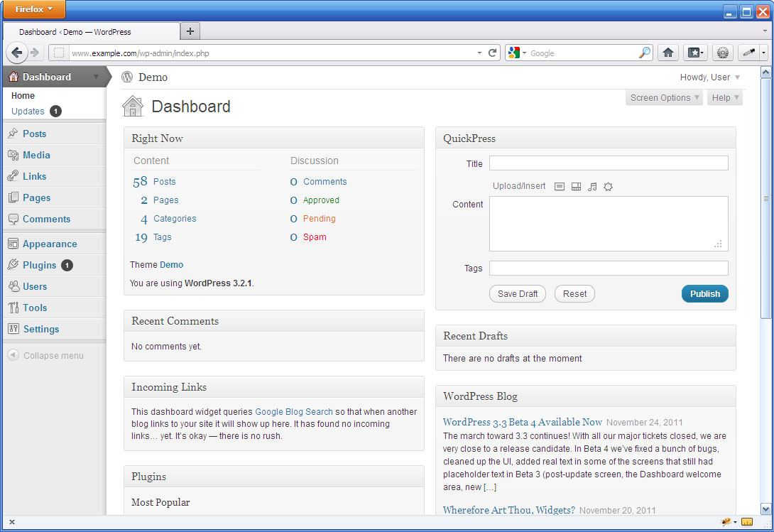774x532 pixels.
Task: Click the Add an Image icon in QuickPress
Action: [x=560, y=186]
